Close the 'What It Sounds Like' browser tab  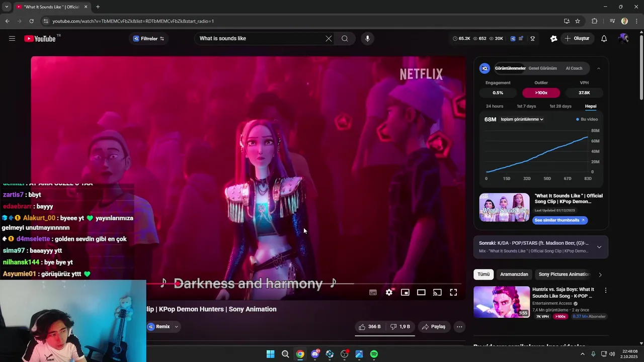pos(86,7)
